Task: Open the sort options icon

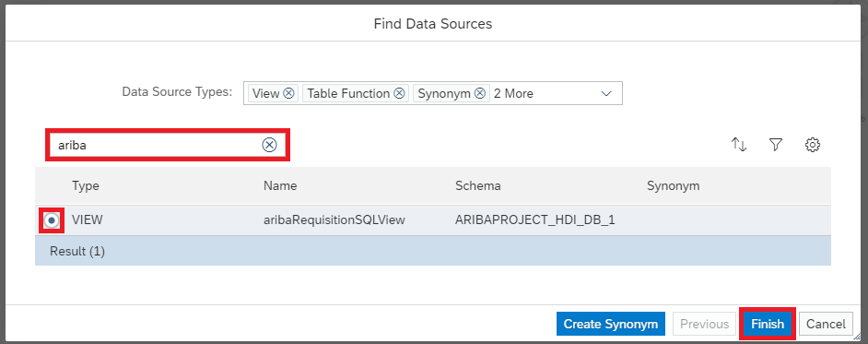Action: (739, 145)
